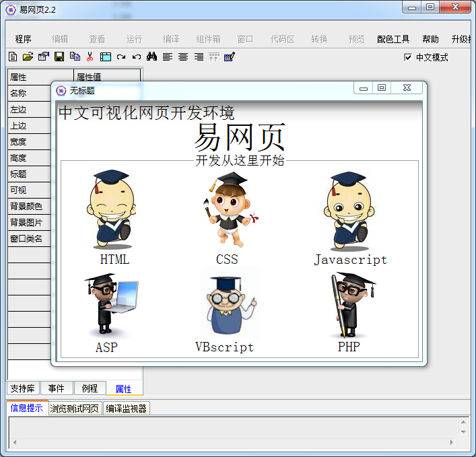Click the Cut scissors icon

(90, 57)
